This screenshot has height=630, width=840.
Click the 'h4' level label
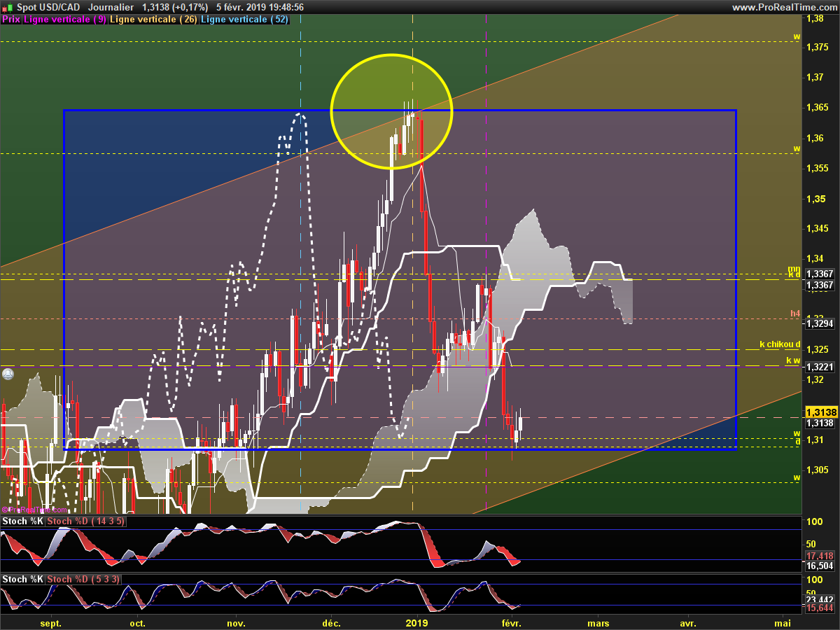pyautogui.click(x=795, y=314)
